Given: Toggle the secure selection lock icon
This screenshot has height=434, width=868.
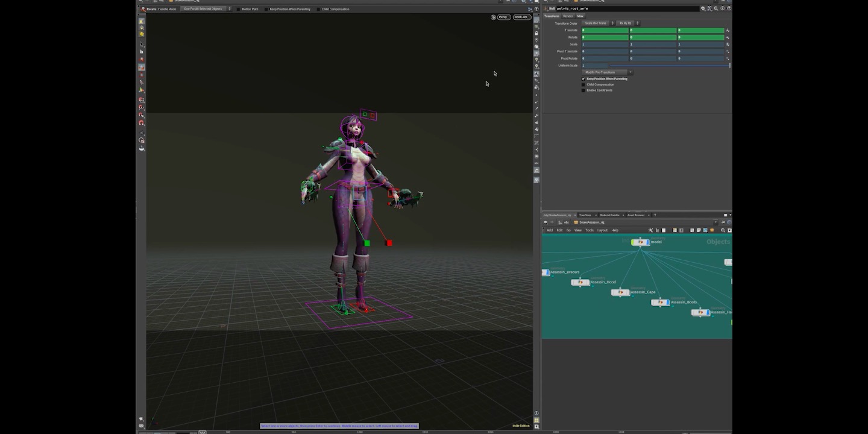Looking at the screenshot, I should click(x=142, y=51).
